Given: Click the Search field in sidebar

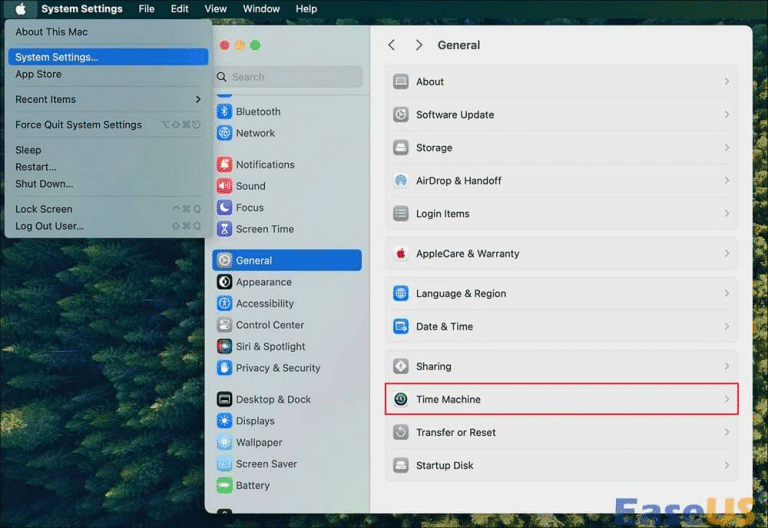Looking at the screenshot, I should tap(288, 77).
